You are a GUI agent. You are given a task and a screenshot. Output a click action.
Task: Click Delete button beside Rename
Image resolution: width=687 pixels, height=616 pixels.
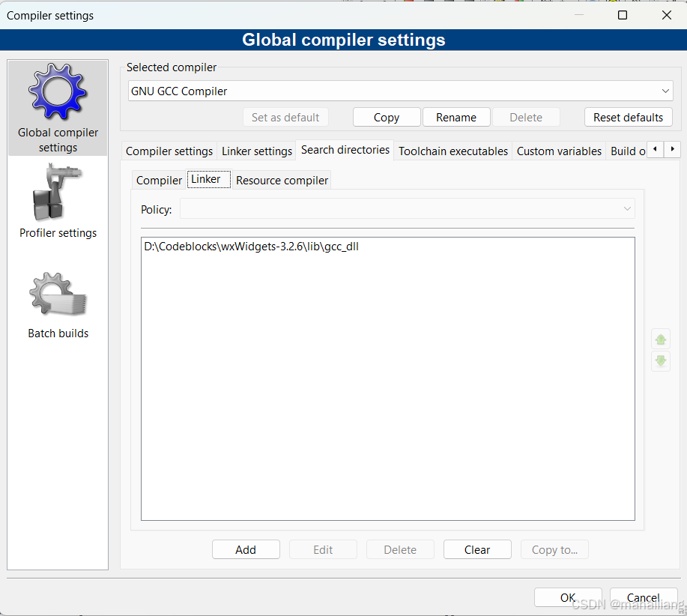click(526, 118)
